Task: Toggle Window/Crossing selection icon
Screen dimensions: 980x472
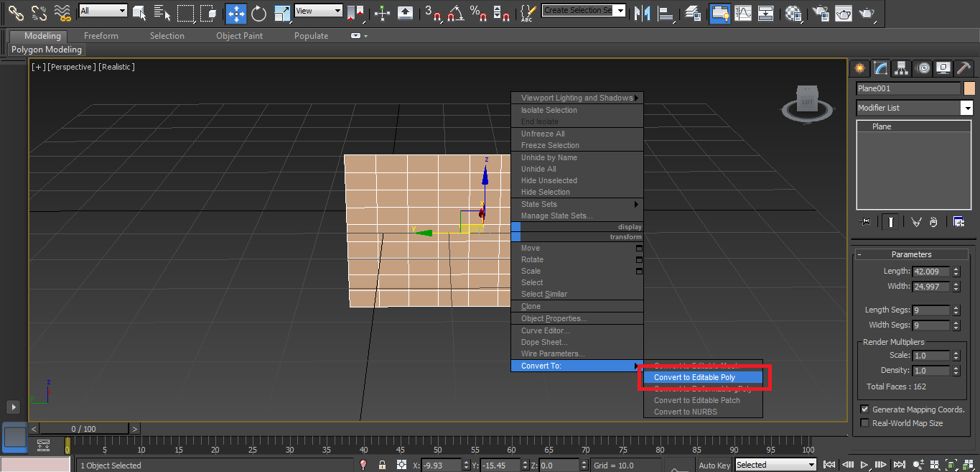Action: click(208, 12)
